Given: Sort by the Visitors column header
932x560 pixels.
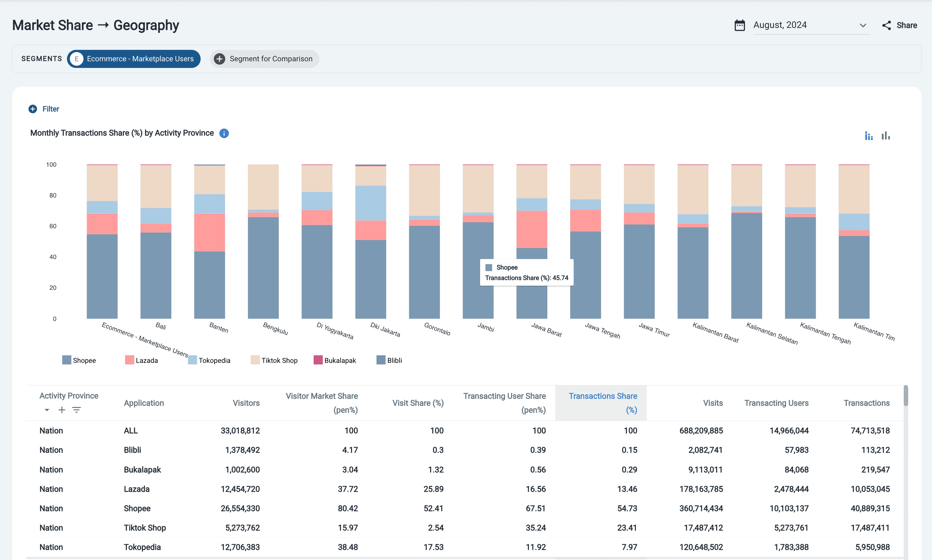Looking at the screenshot, I should coord(246,403).
